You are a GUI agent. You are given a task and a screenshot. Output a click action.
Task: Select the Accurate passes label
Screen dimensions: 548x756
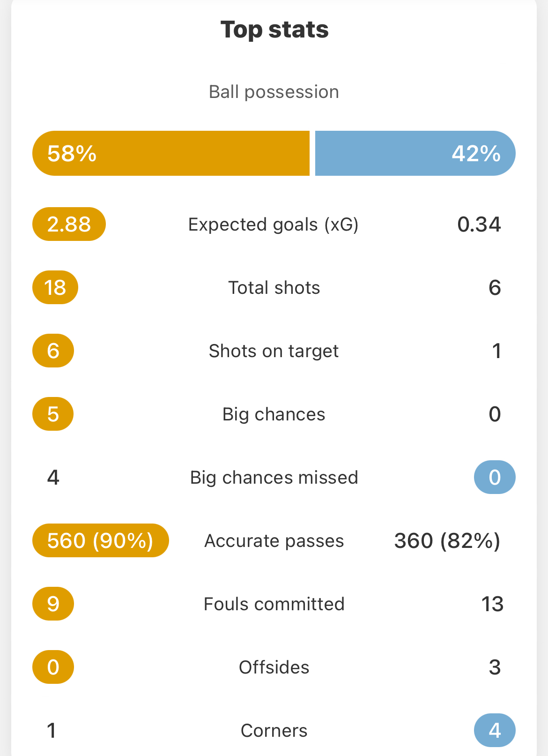coord(274,541)
